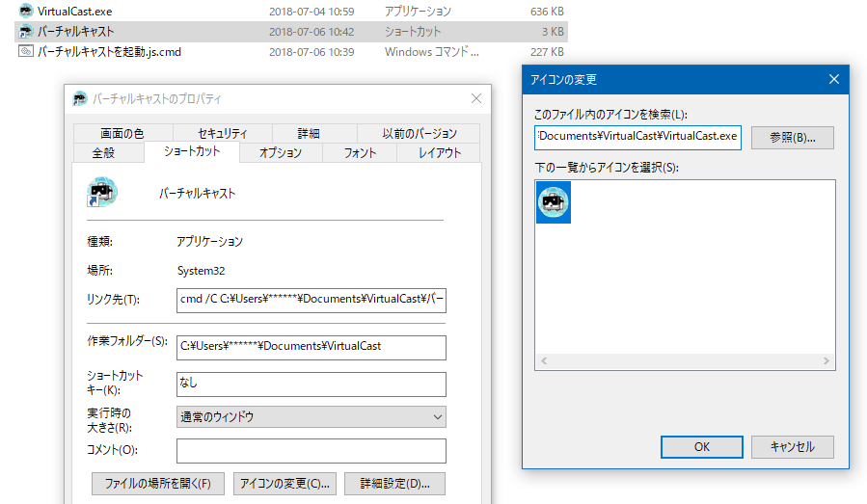Image resolution: width=867 pixels, height=504 pixels.
Task: Click the 作業フォルダー input field
Action: pyautogui.click(x=312, y=348)
